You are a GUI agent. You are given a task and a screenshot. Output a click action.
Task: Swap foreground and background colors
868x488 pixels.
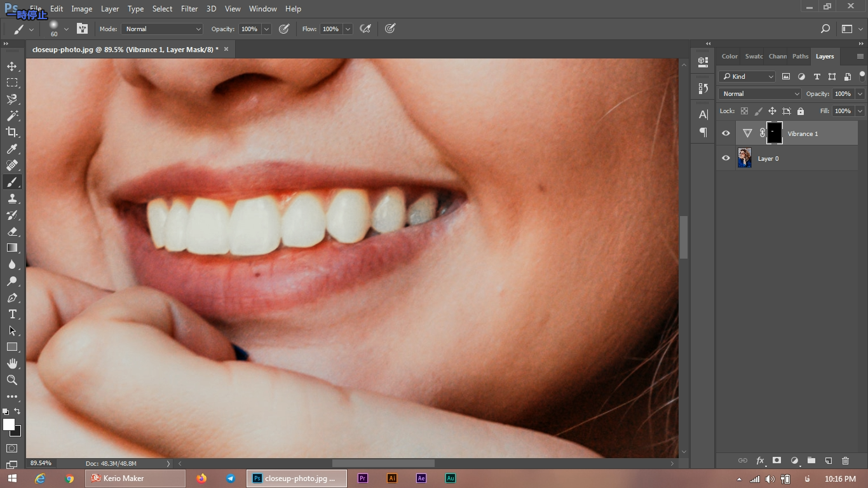point(17,411)
